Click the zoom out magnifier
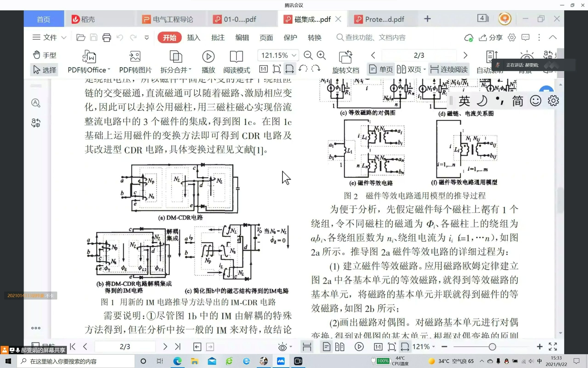Image resolution: width=588 pixels, height=368 pixels. [308, 55]
